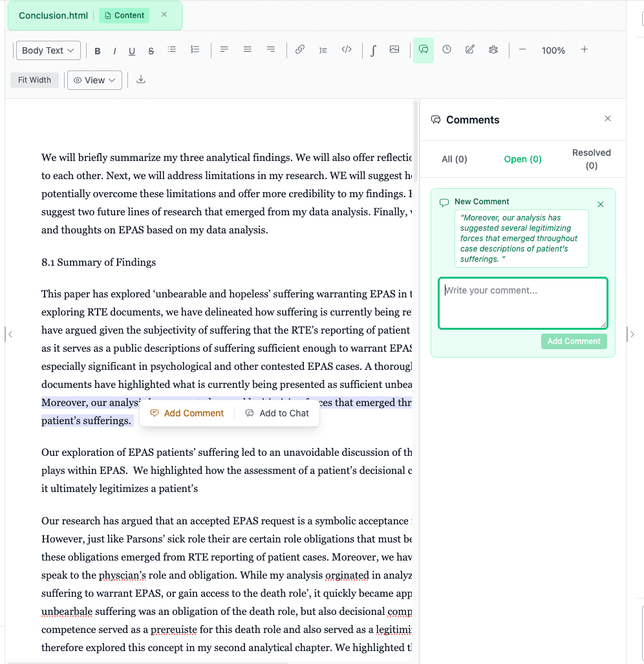
Task: Click the misspelled word orginated
Action: coord(347,575)
